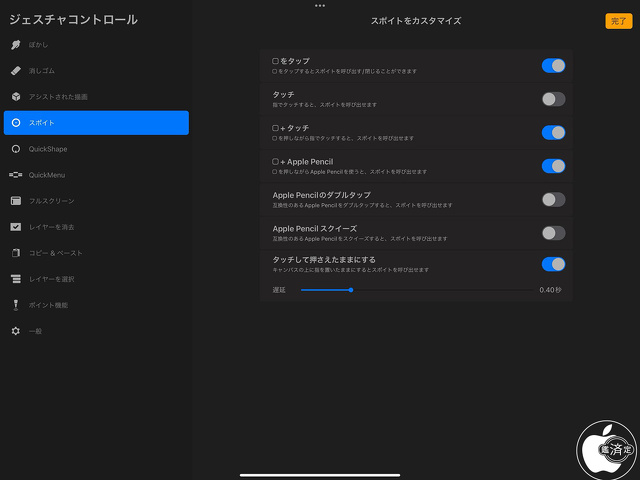
Task: Click the Apple Pencil スクイーズ label
Action: click(x=315, y=229)
